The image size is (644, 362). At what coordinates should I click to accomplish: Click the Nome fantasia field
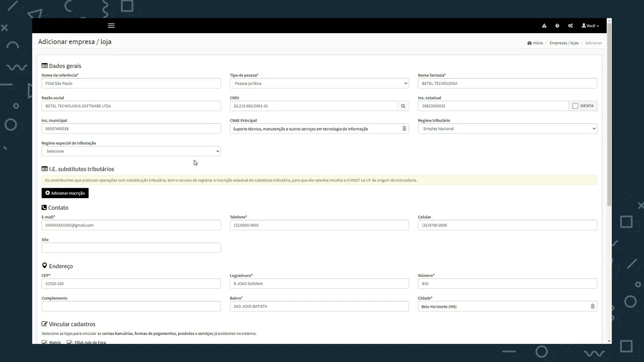coord(508,83)
